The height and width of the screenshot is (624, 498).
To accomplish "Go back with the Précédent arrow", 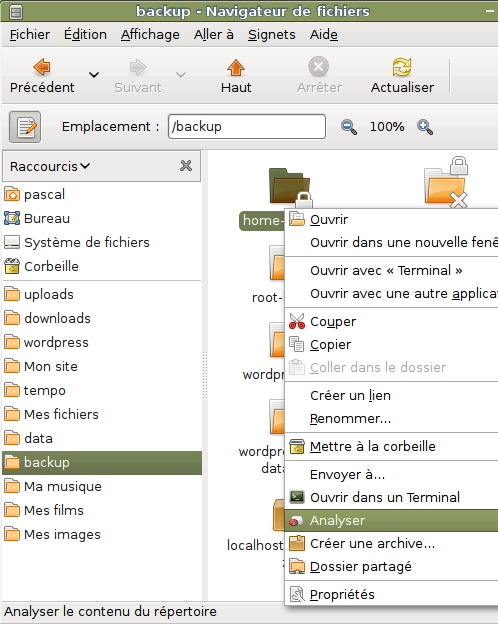I will click(x=42, y=68).
